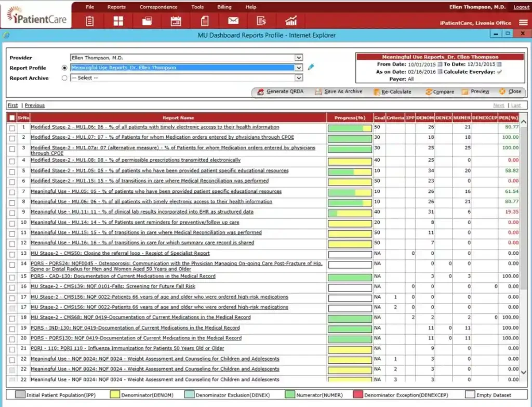Open the email message icon
This screenshot has height=407, width=532.
click(x=232, y=21)
